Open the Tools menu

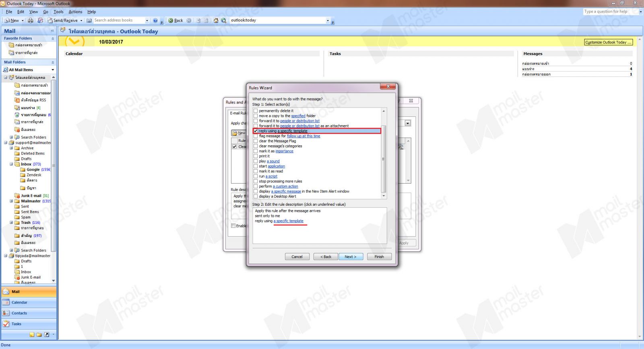pyautogui.click(x=58, y=12)
